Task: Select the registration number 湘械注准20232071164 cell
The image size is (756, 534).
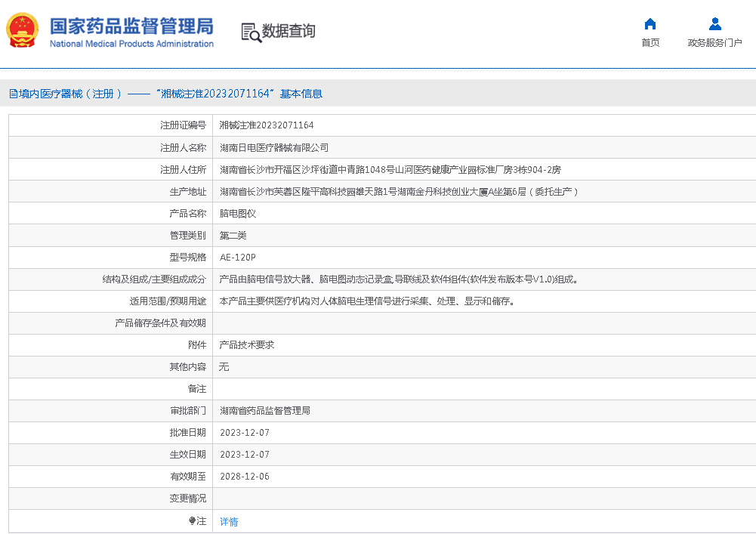Action: 267,125
